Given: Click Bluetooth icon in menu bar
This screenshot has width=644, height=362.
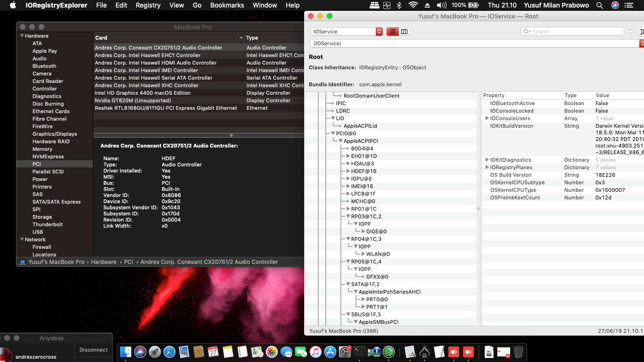Looking at the screenshot, I should tap(399, 5).
